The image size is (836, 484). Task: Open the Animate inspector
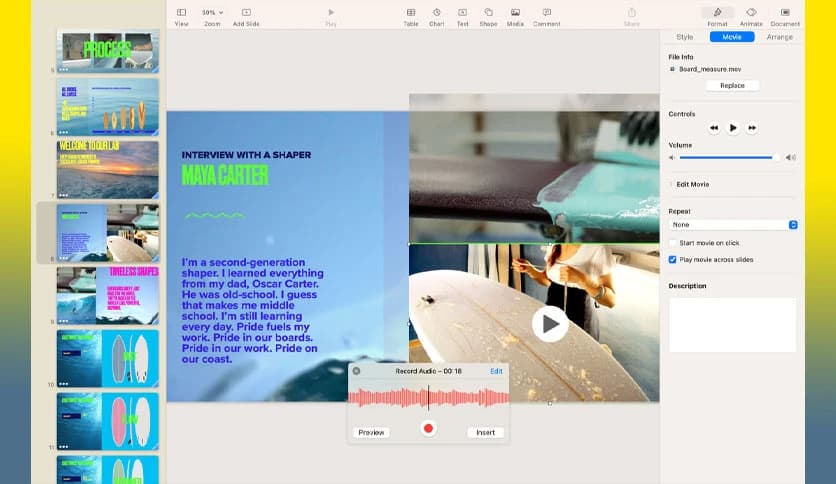click(x=751, y=15)
